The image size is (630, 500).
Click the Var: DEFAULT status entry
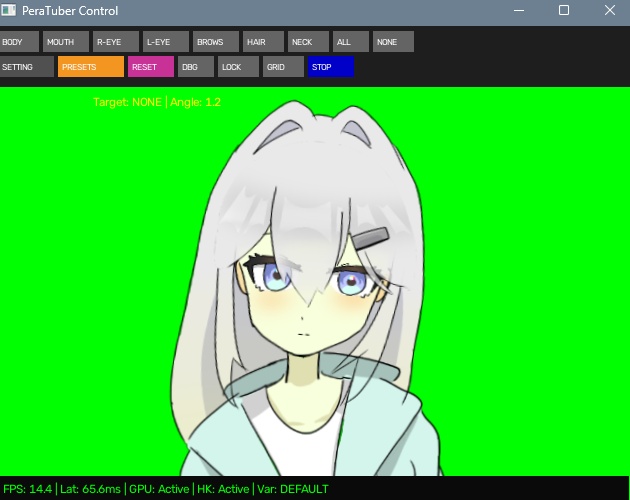293,489
